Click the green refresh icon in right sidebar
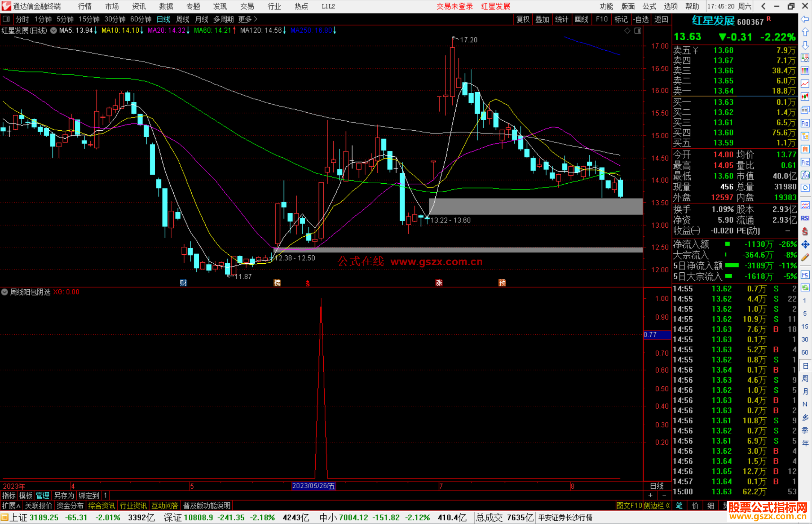 pyautogui.click(x=805, y=288)
